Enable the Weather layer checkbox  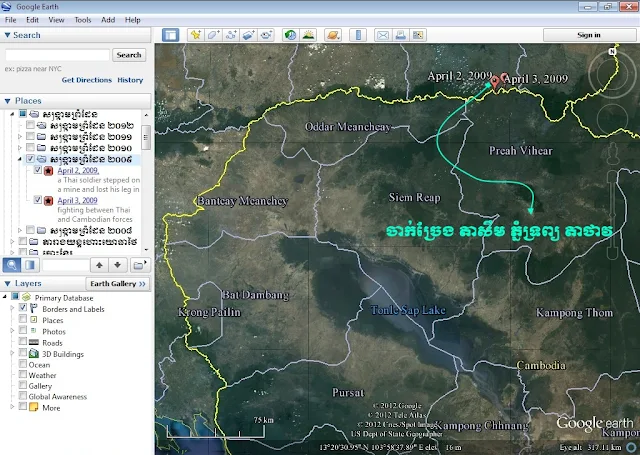pos(23,374)
